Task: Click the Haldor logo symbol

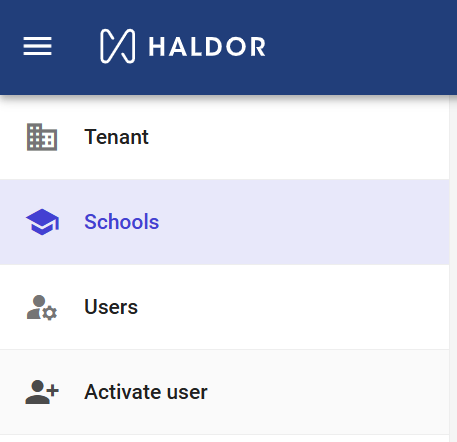Action: 118,46
